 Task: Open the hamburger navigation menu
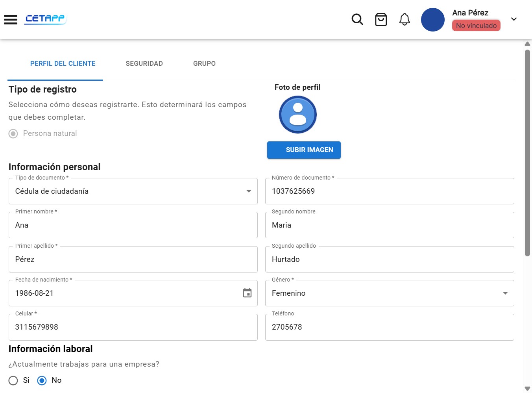click(x=11, y=19)
